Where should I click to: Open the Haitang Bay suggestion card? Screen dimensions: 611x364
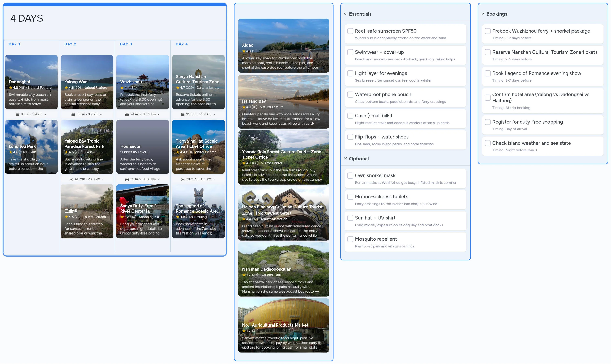pyautogui.click(x=284, y=102)
